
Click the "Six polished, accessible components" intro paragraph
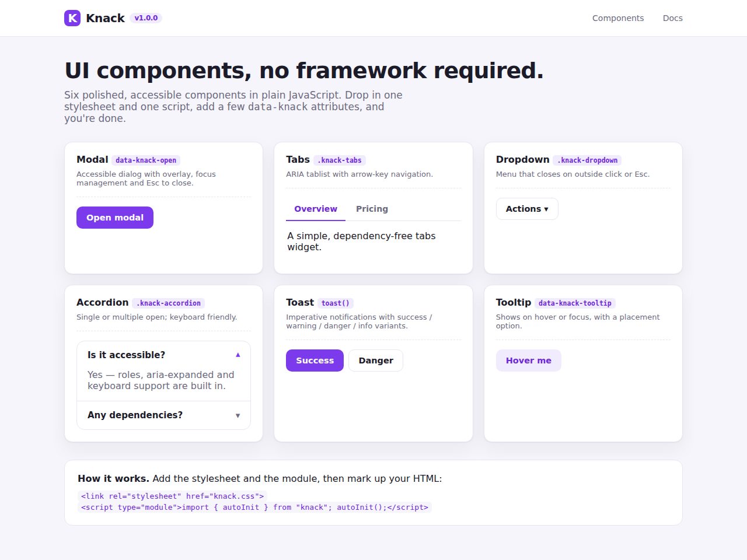[233, 107]
